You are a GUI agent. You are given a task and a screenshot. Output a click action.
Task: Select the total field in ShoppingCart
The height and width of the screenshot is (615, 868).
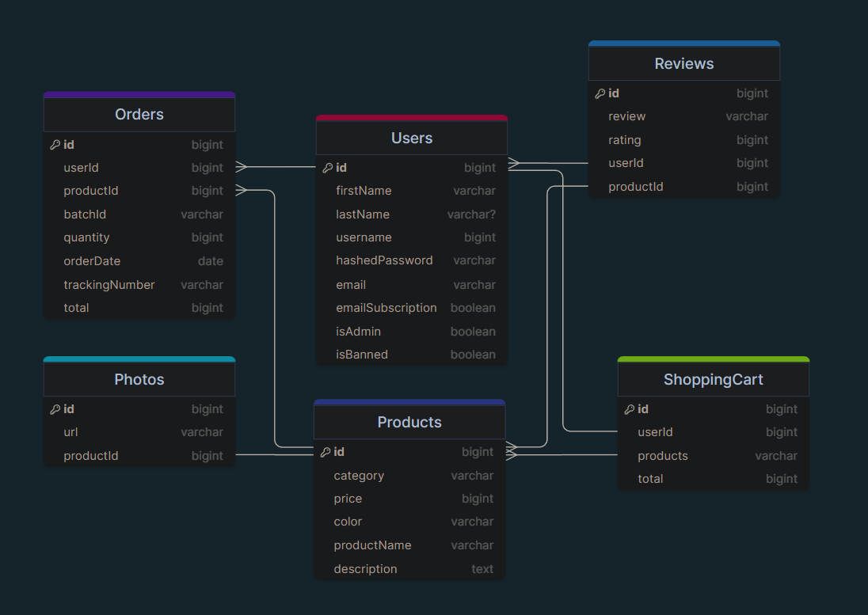[714, 479]
